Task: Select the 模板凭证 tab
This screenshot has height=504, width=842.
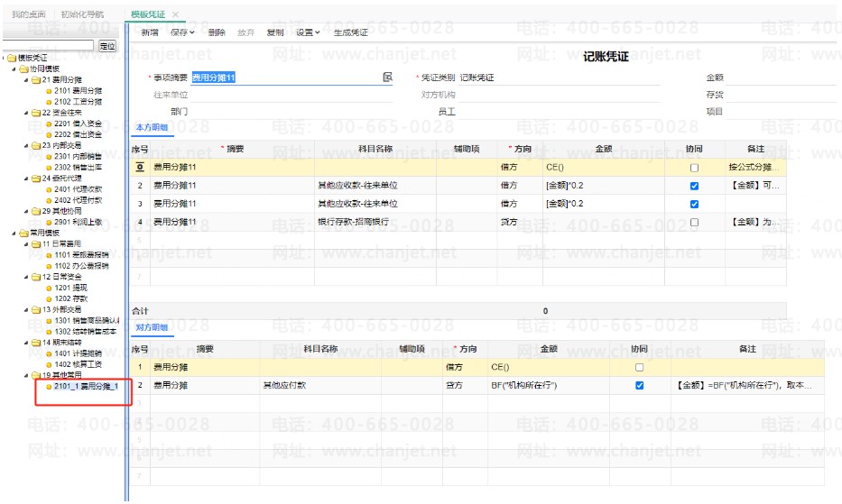Action: [x=148, y=14]
